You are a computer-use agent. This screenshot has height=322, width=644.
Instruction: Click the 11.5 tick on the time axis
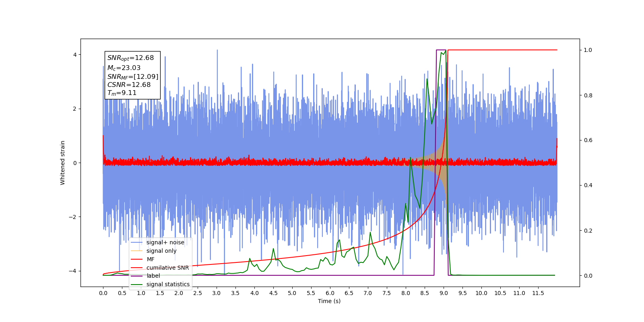tap(538, 293)
